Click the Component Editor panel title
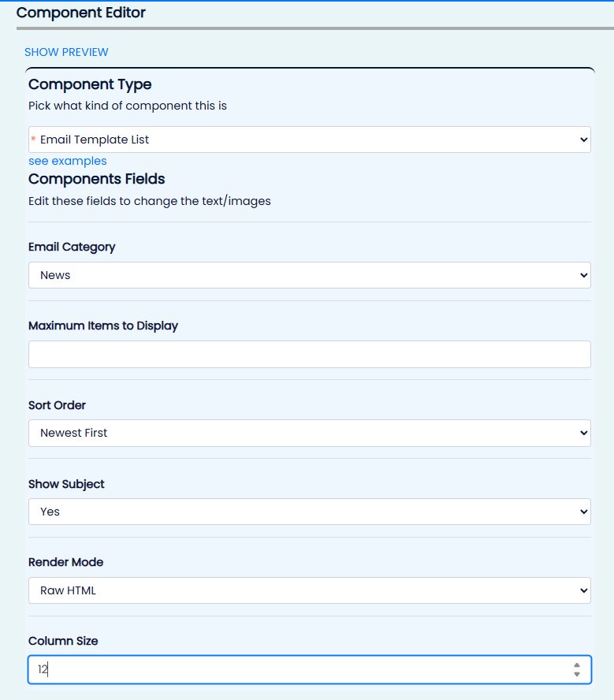This screenshot has width=614, height=700. click(x=80, y=13)
